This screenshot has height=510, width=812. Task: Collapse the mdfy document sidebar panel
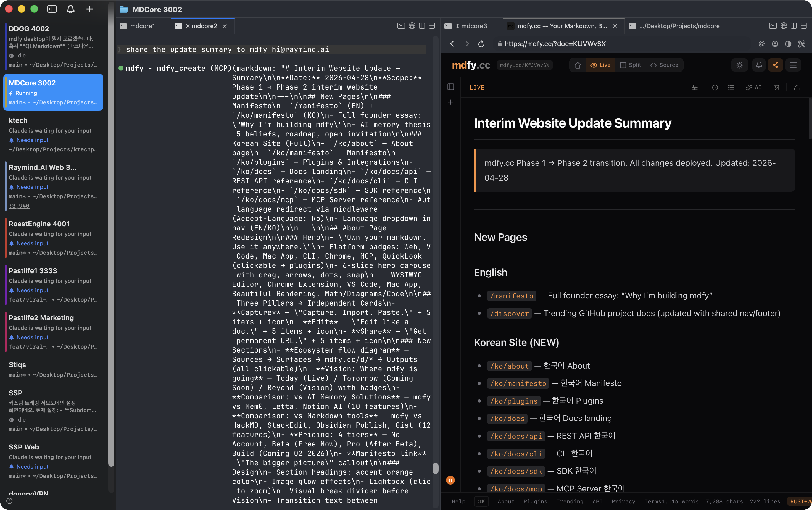[450, 87]
